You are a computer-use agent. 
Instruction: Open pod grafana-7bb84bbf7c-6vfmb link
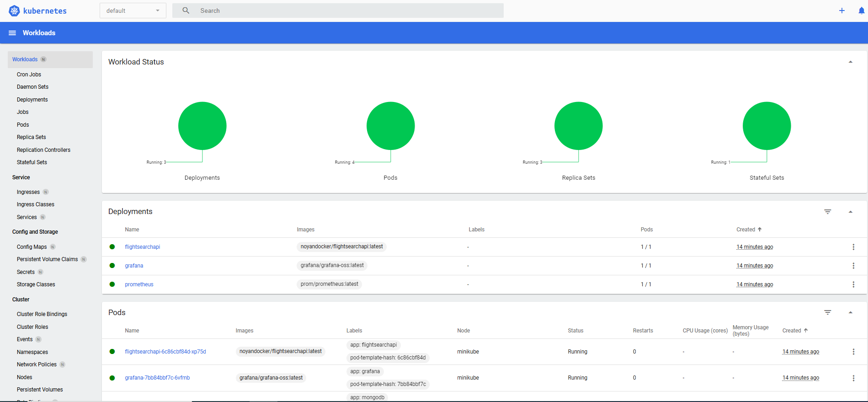pos(157,378)
